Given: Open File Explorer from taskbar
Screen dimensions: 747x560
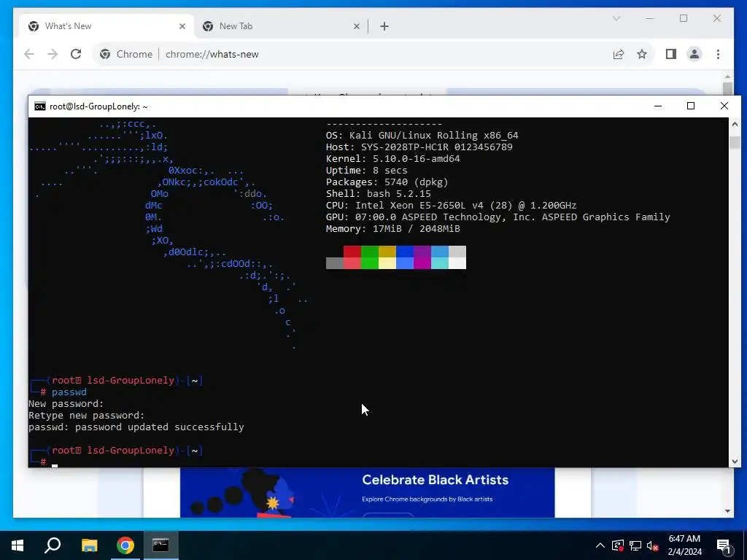Looking at the screenshot, I should click(x=89, y=545).
